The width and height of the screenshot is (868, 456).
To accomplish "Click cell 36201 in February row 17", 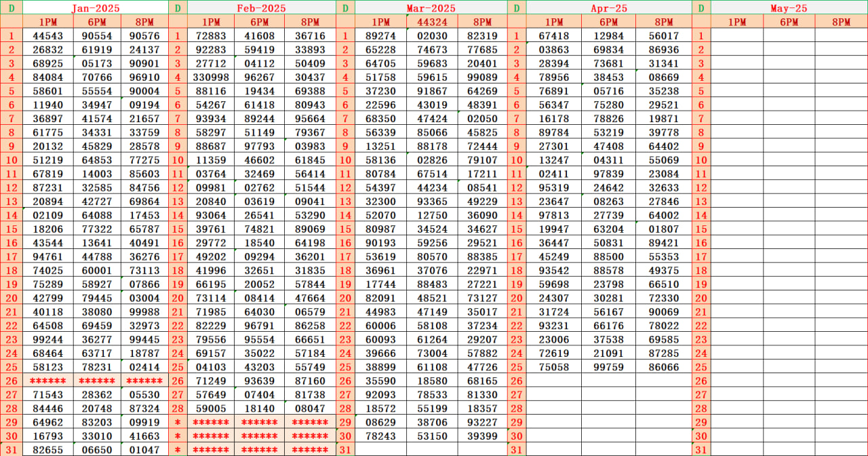I will click(311, 256).
